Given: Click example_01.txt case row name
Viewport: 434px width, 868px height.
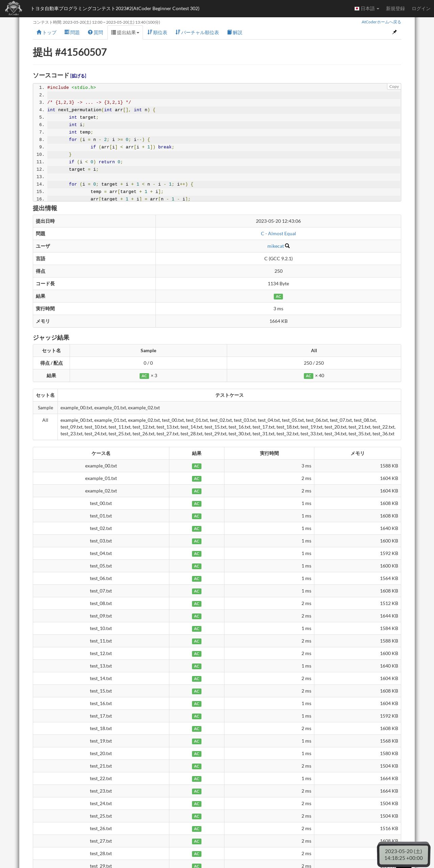Looking at the screenshot, I should 101,478.
